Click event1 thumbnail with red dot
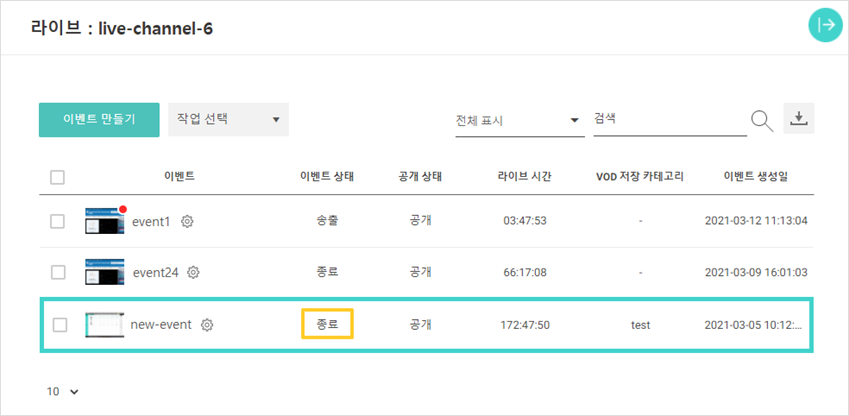The height and width of the screenshot is (416, 849). [x=105, y=221]
